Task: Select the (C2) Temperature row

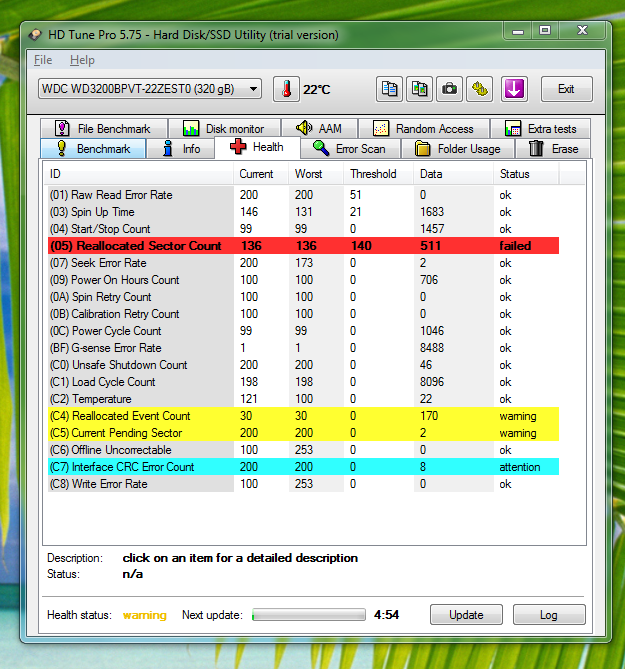Action: tap(303, 399)
